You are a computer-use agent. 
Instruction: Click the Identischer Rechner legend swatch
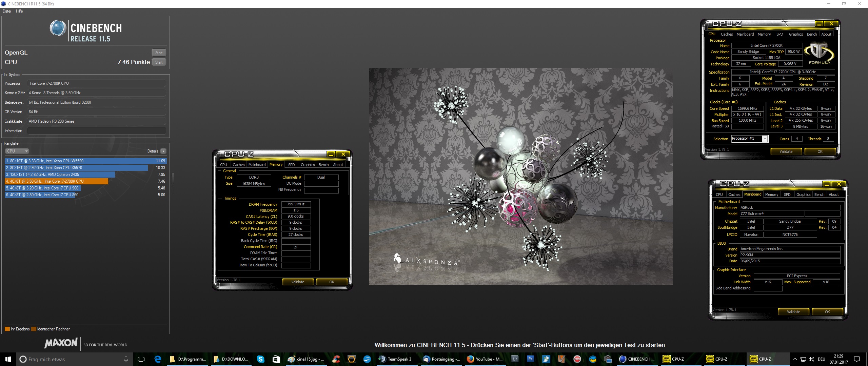click(x=34, y=329)
